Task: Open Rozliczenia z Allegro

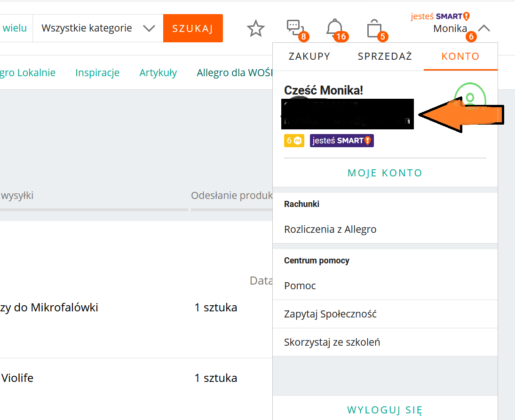Action: [385, 229]
